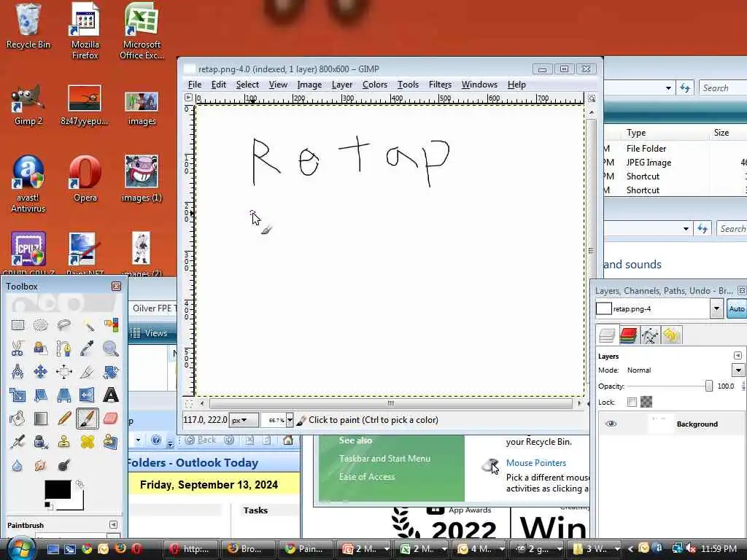
Task: Select the Select by Color tool
Action: point(111,325)
